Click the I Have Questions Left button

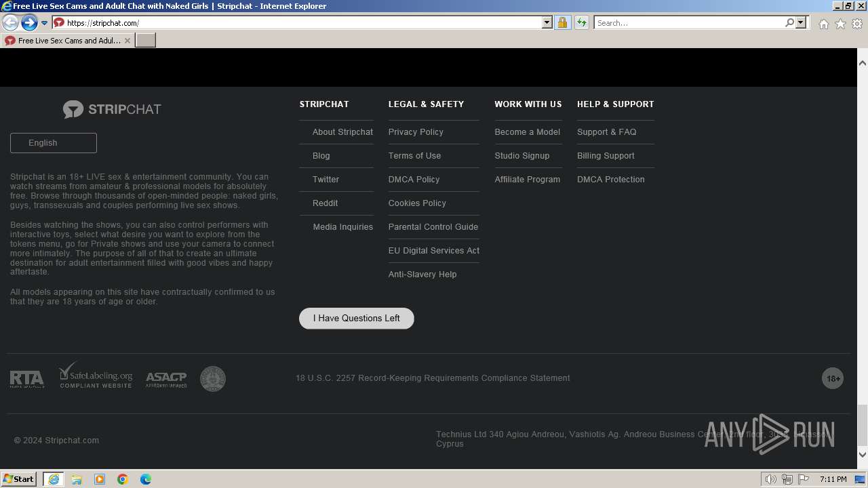357,319
